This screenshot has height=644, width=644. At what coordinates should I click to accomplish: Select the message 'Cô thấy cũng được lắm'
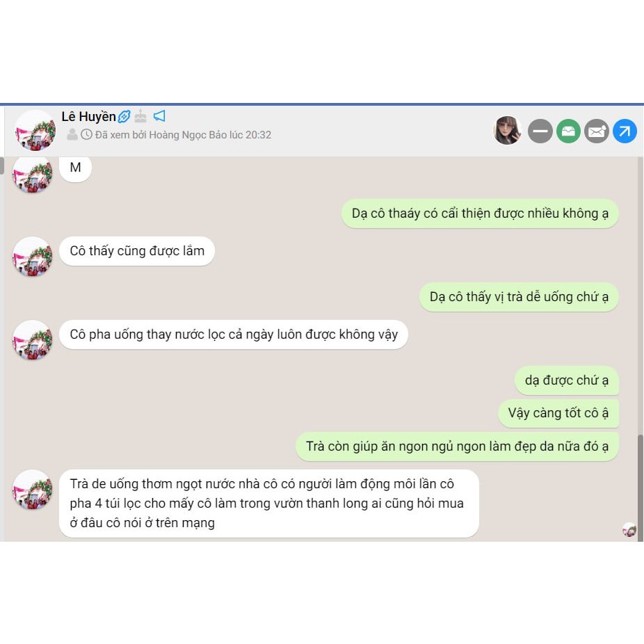pos(137,251)
